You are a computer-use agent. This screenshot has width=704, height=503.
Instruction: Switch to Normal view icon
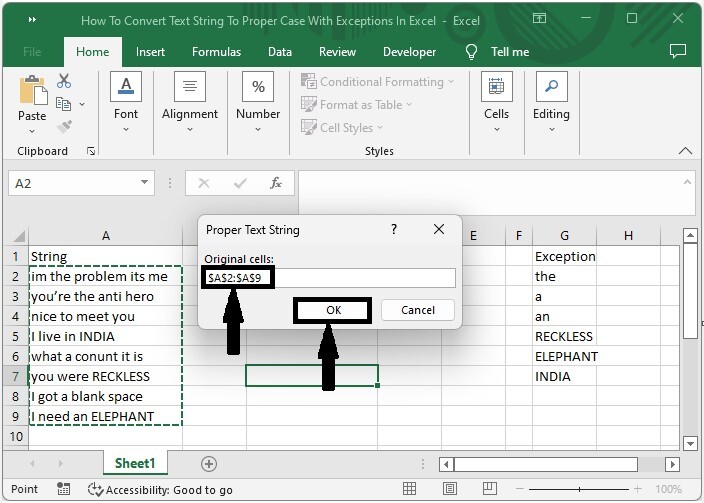pos(409,488)
